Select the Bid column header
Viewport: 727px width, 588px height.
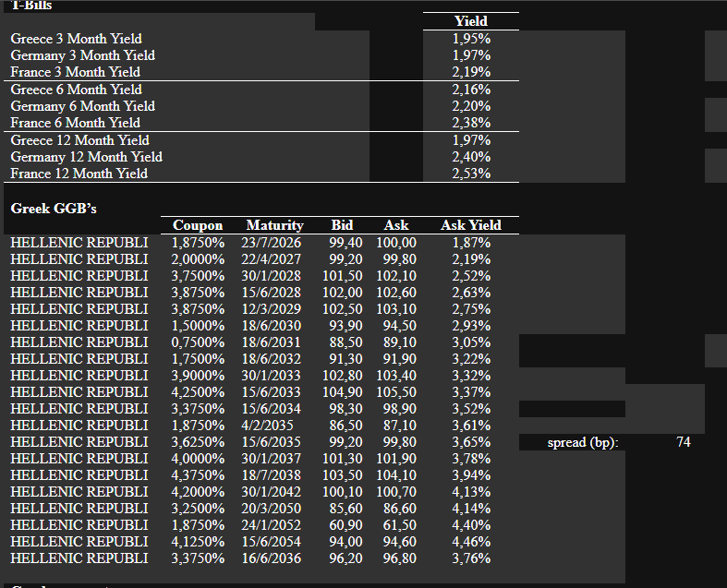pos(342,225)
